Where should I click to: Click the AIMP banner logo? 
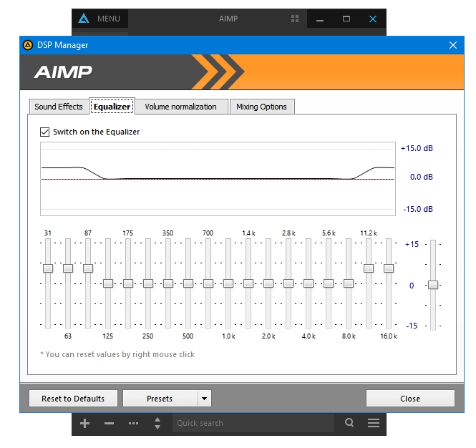pyautogui.click(x=63, y=72)
